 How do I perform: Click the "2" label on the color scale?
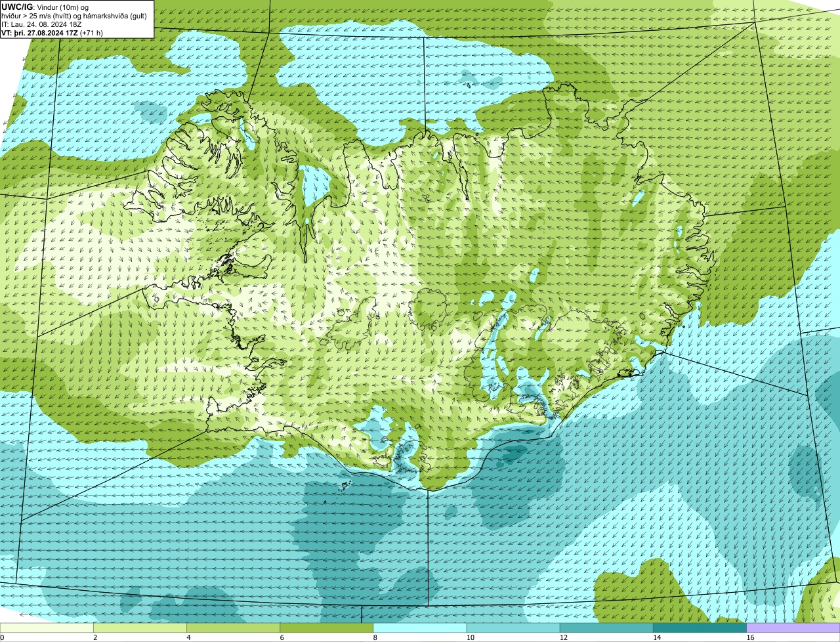coord(95,637)
